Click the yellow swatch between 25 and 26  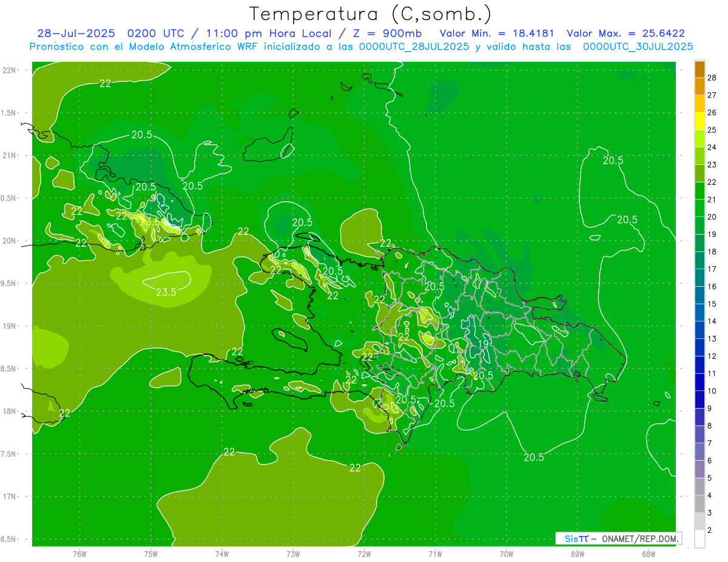coord(699,121)
